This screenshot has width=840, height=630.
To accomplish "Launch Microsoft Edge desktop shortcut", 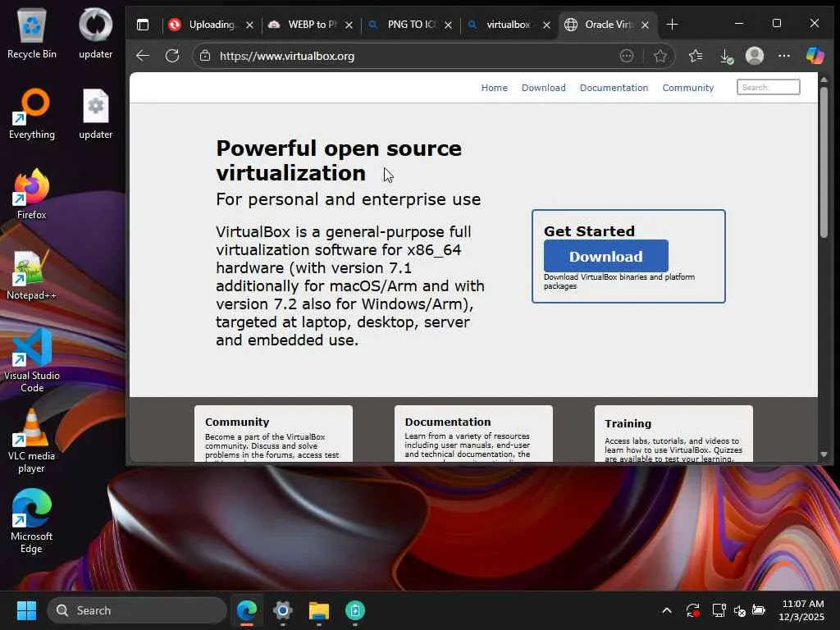I will tap(32, 522).
